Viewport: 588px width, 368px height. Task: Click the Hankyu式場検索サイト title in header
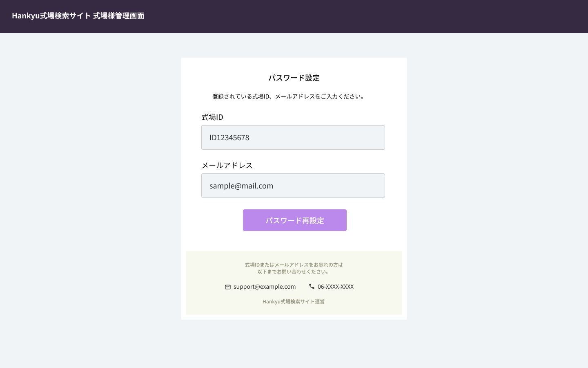click(x=51, y=16)
